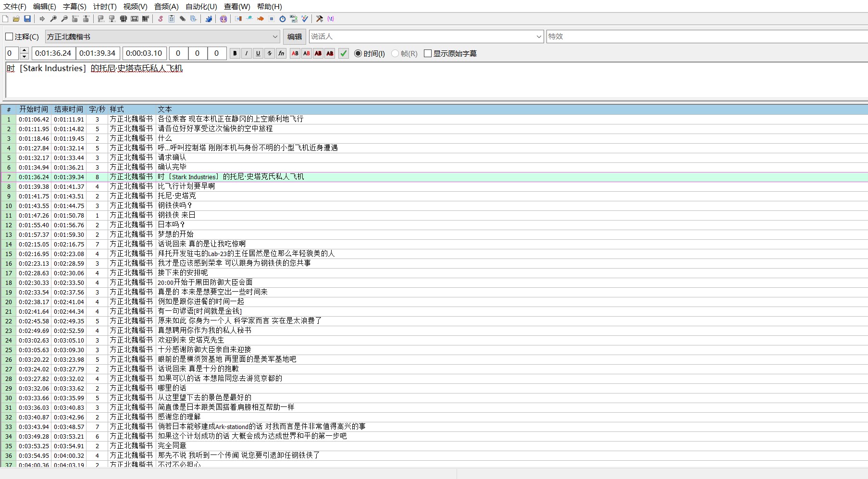
Task: Open the 文件(F) menu
Action: tap(15, 6)
